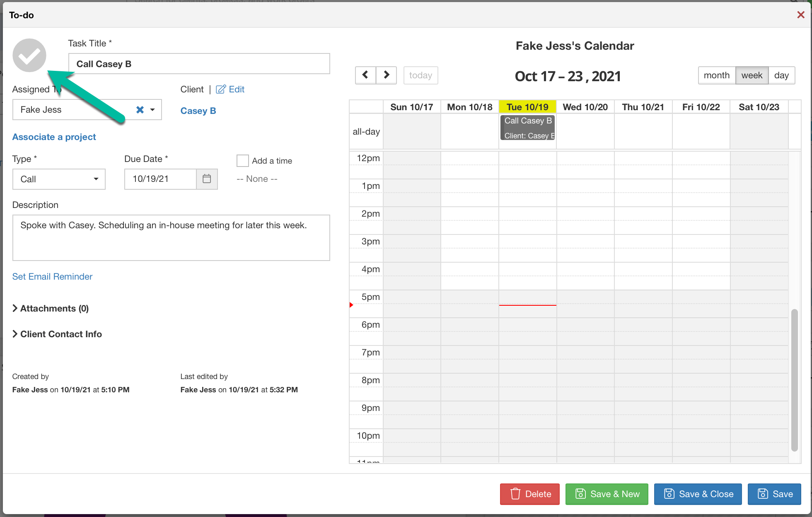Expand the Attachments section

tap(51, 308)
